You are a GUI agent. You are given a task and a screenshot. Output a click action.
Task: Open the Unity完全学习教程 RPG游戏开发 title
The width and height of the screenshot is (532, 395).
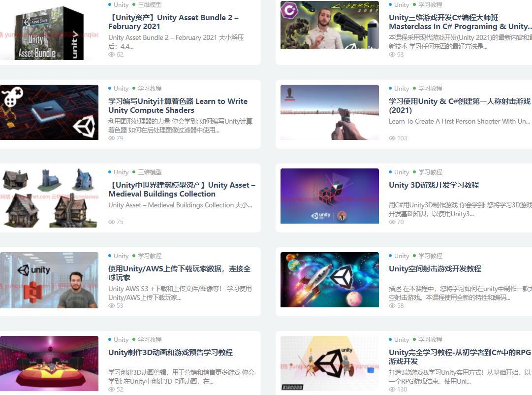coord(460,357)
